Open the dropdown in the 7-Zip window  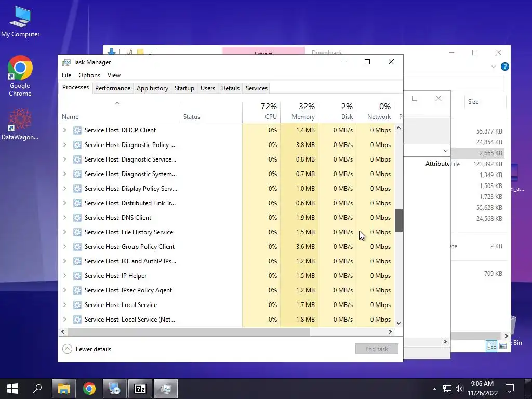[445, 150]
